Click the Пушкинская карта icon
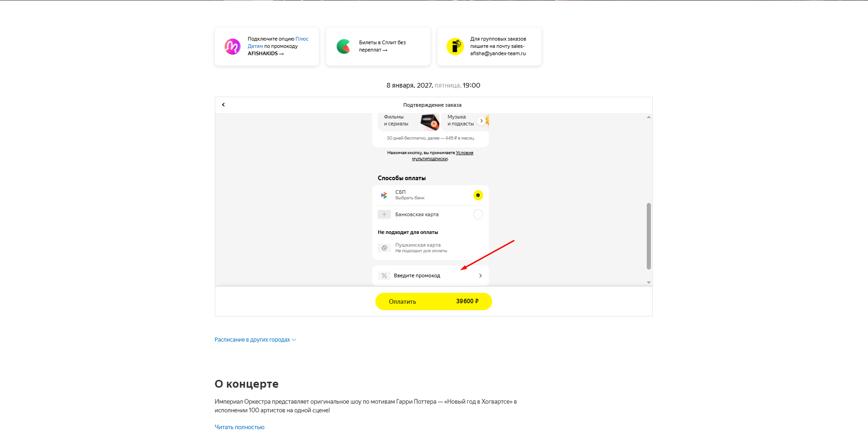This screenshot has height=436, width=868. click(x=384, y=248)
